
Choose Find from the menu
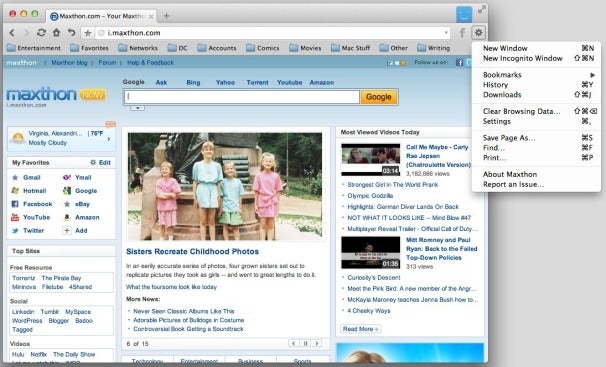[x=536, y=148]
